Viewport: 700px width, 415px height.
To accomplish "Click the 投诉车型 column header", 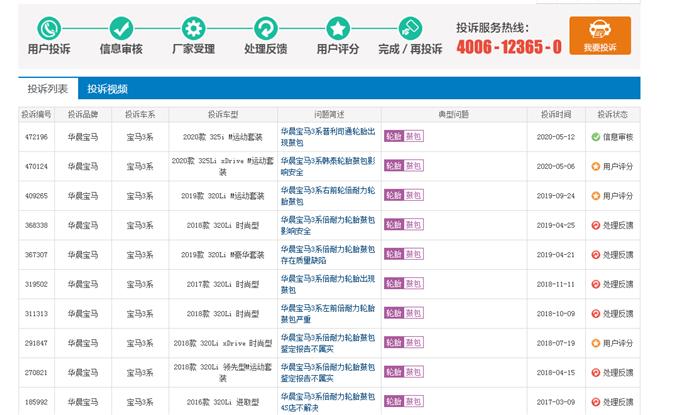I will (223, 115).
